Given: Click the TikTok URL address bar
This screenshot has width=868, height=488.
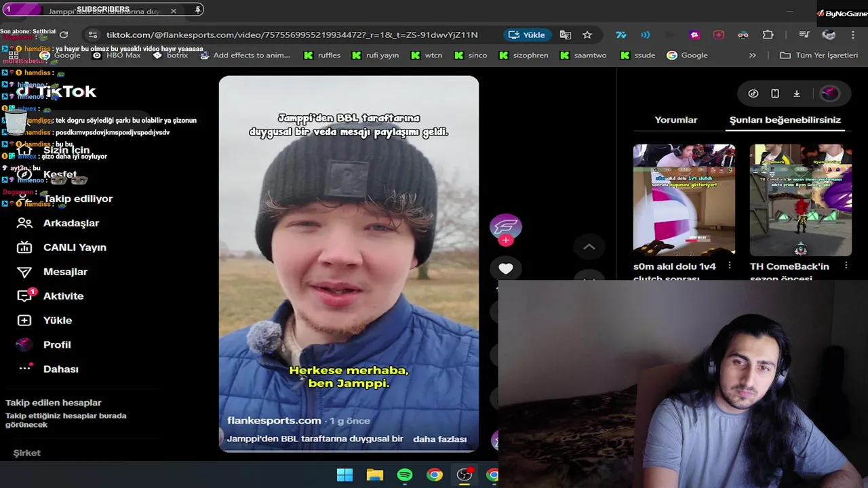Looking at the screenshot, I should click(x=292, y=35).
